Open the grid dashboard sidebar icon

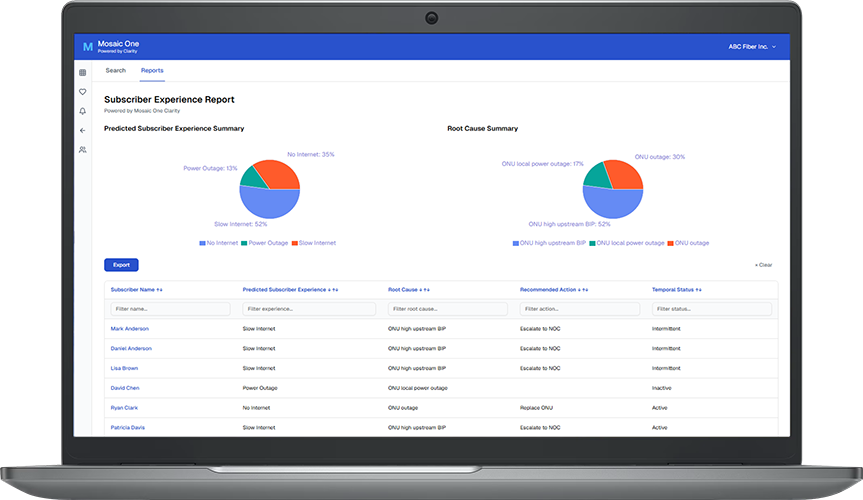(x=83, y=73)
